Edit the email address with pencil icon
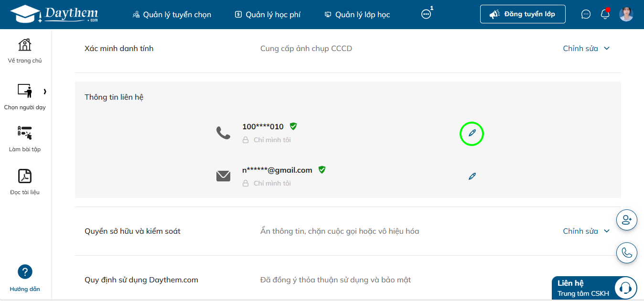The height and width of the screenshot is (301, 644). point(472,176)
